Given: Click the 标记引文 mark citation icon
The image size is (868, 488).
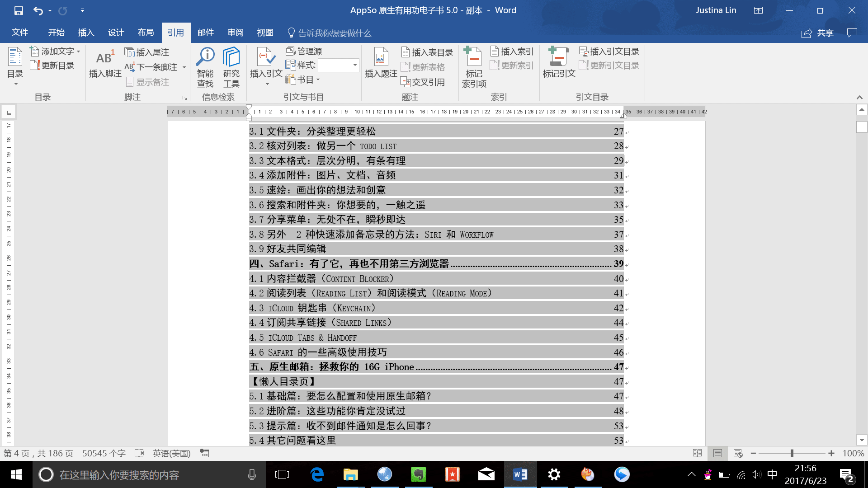Looking at the screenshot, I should point(559,56).
